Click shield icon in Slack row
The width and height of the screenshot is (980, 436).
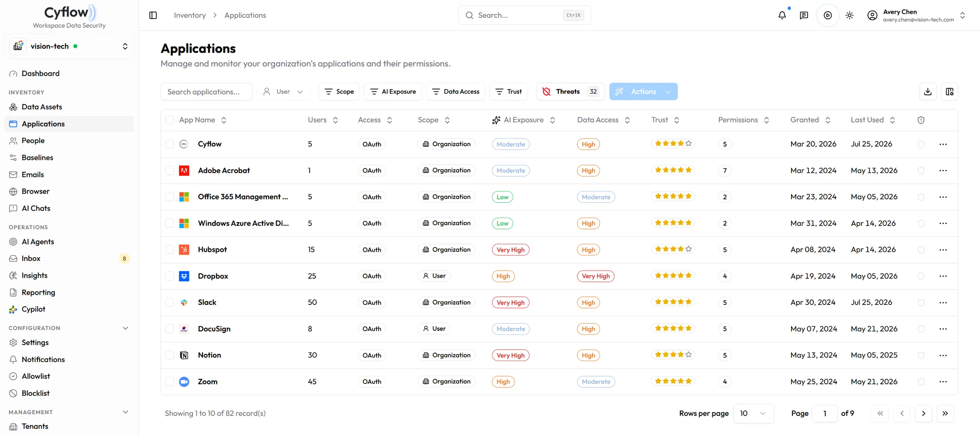pyautogui.click(x=921, y=302)
